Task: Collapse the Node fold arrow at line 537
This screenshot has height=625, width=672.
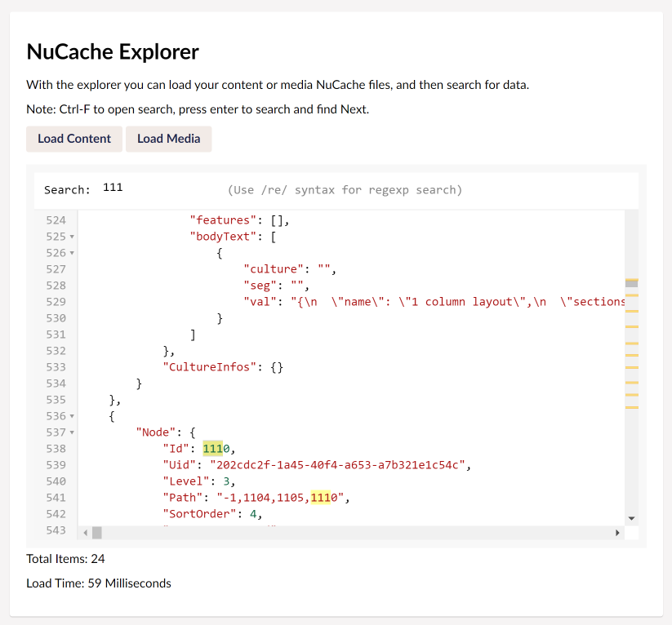Action: 72,432
